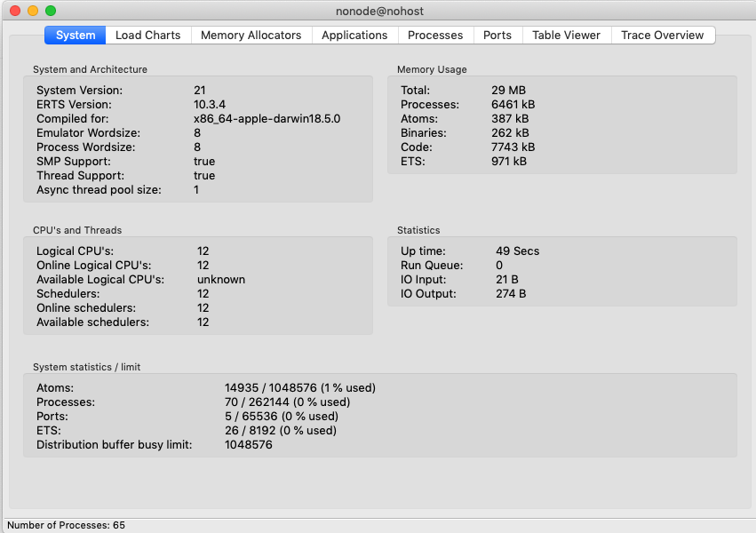This screenshot has width=756, height=533.
Task: Click the yellow minimize window button
Action: coord(33,11)
